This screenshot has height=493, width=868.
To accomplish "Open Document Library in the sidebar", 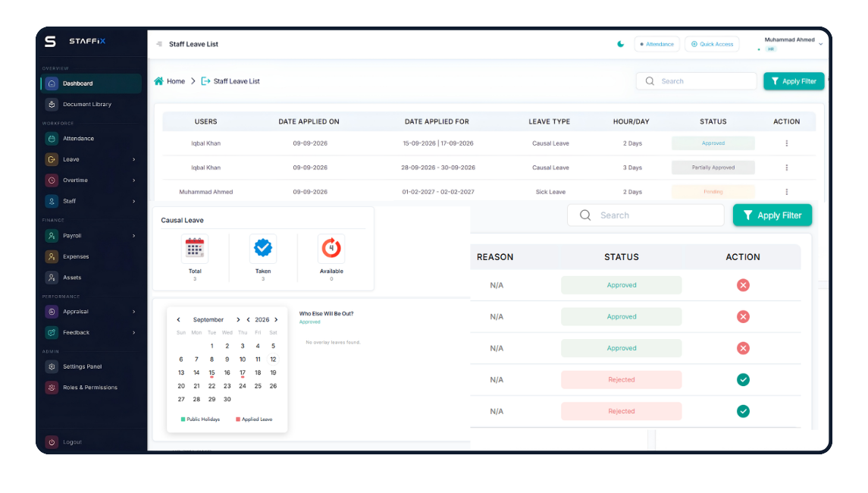I will 91,104.
